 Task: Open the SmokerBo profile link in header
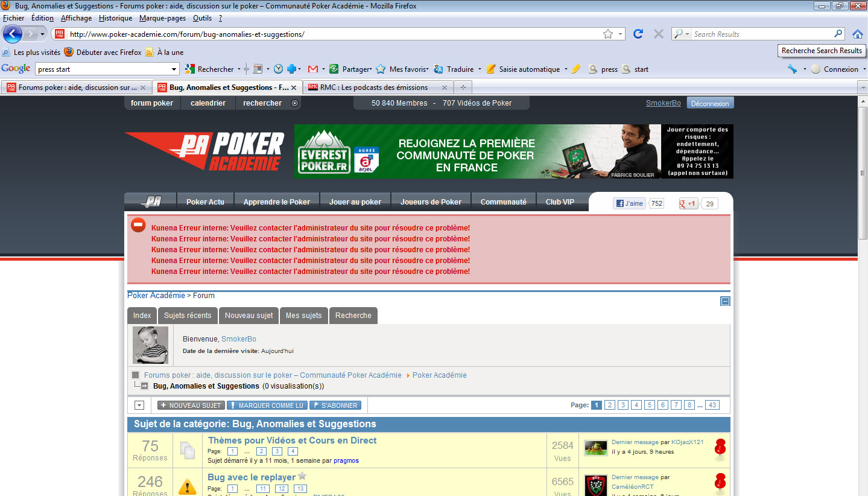click(664, 103)
